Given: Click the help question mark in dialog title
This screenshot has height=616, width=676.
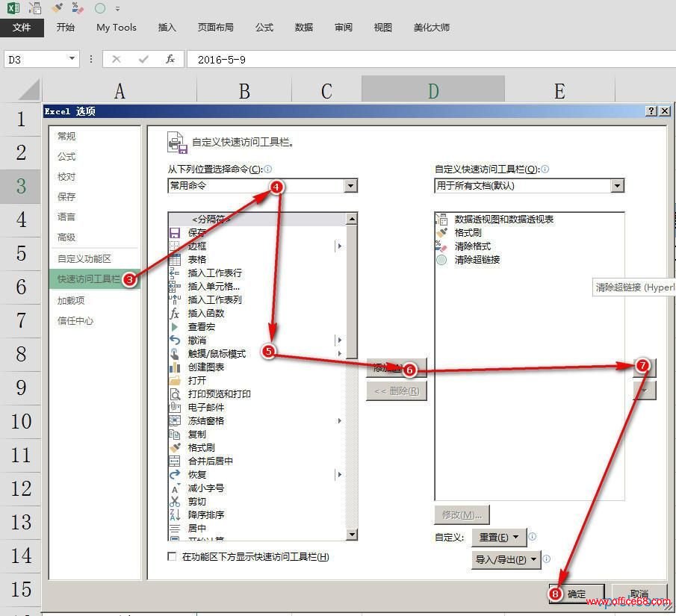Looking at the screenshot, I should pos(651,111).
